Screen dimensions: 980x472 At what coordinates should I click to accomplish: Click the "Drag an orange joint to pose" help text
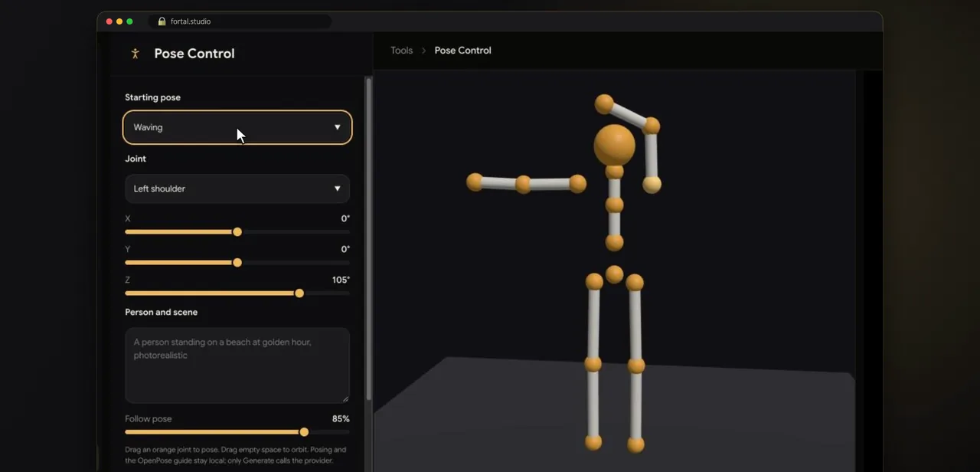click(236, 455)
